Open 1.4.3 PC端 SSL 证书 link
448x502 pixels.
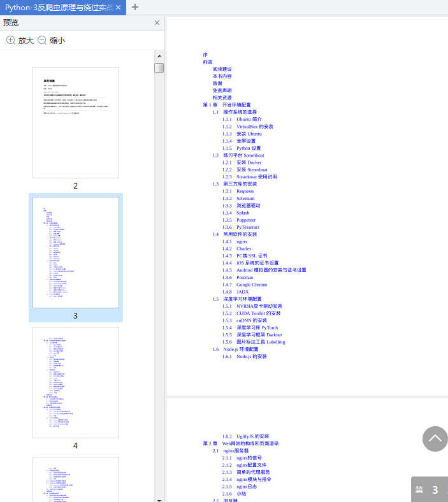coord(245,256)
